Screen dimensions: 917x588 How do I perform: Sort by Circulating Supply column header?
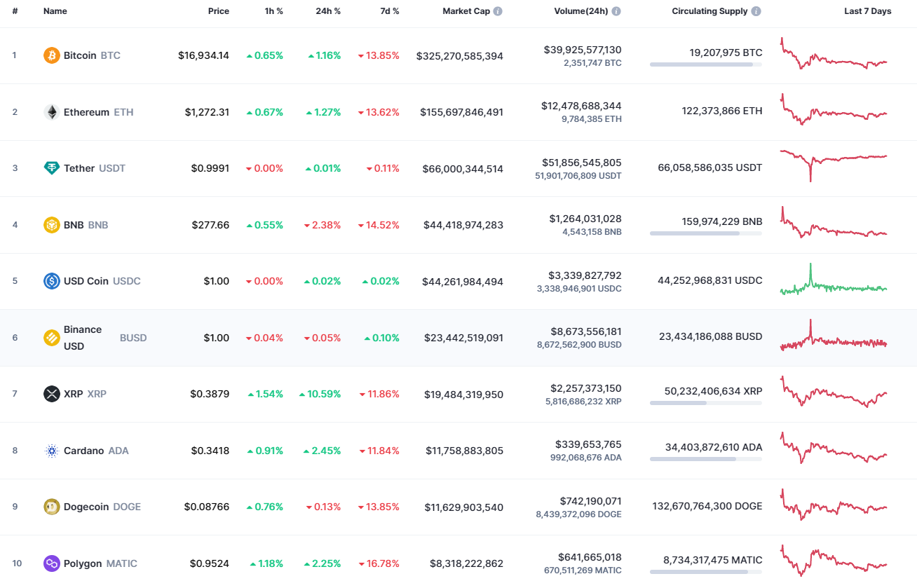[709, 11]
